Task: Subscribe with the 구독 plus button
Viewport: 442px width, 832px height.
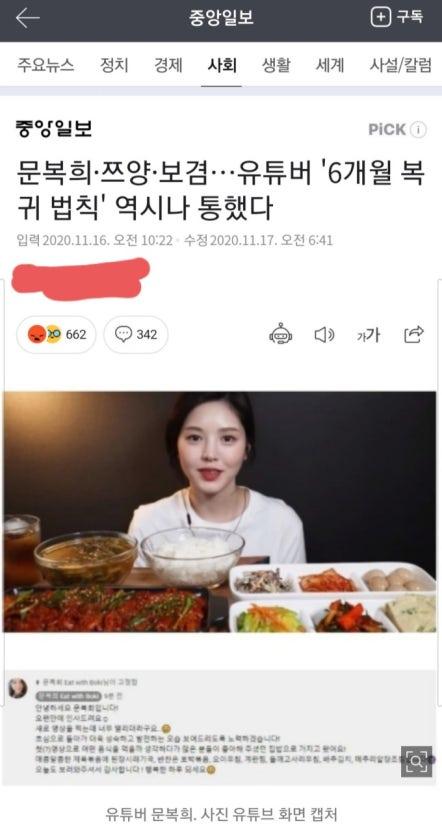Action: 397,17
